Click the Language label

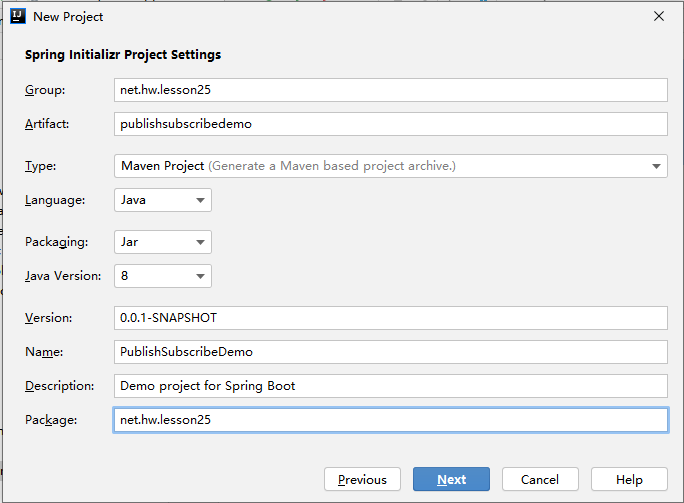(55, 200)
